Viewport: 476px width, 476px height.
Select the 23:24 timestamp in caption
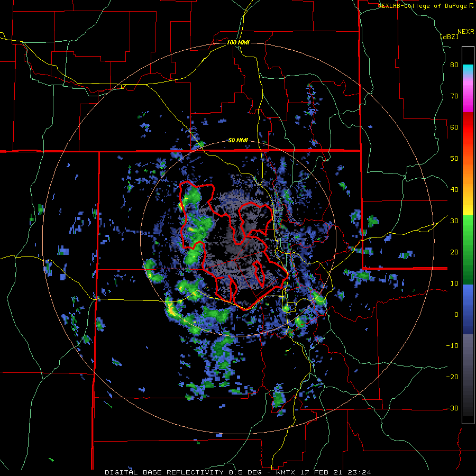click(359, 472)
